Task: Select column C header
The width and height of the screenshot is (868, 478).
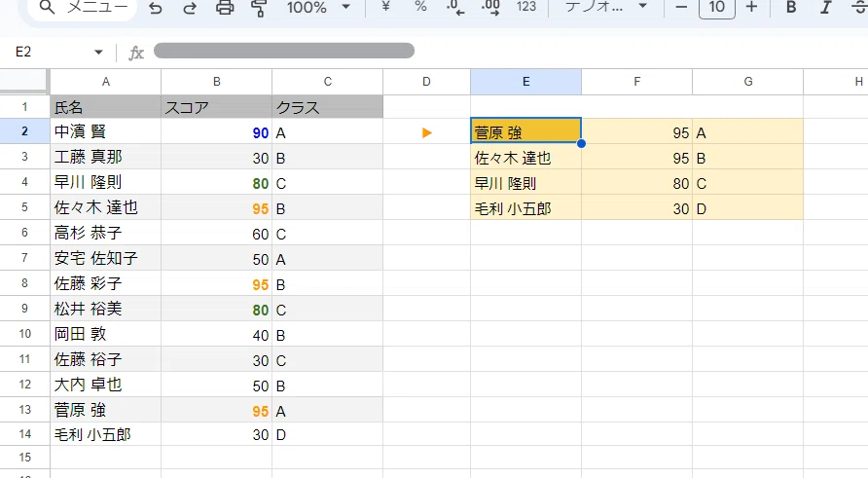Action: point(327,82)
